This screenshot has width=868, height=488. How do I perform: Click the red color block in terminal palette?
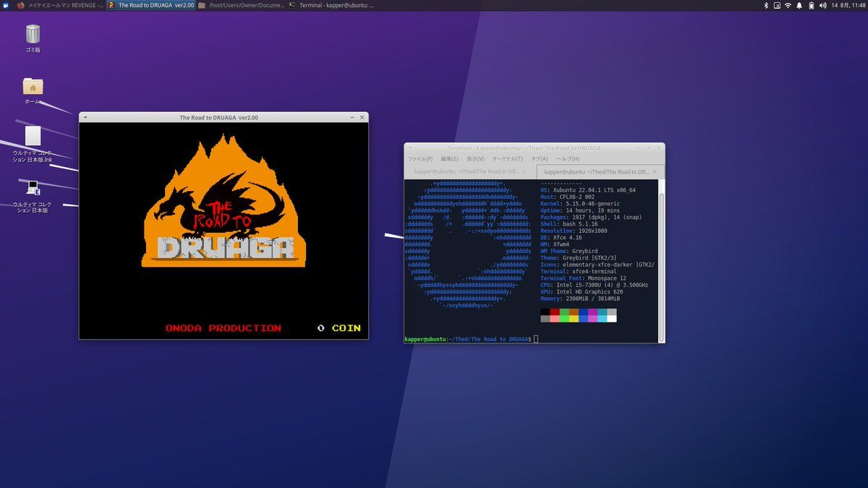[555, 312]
